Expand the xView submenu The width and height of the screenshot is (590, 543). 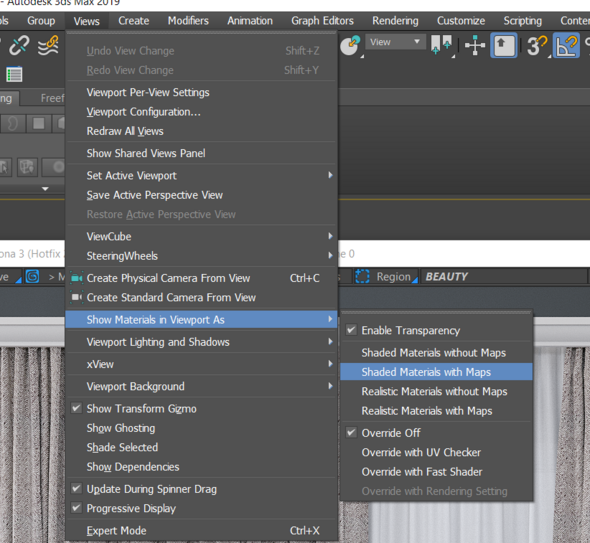201,364
